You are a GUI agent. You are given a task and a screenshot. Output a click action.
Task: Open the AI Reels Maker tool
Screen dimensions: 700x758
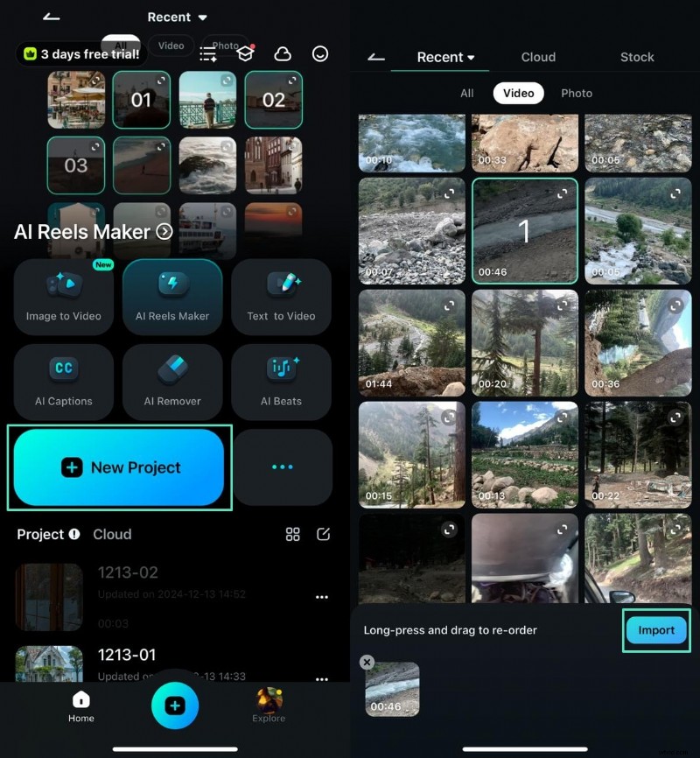172,298
